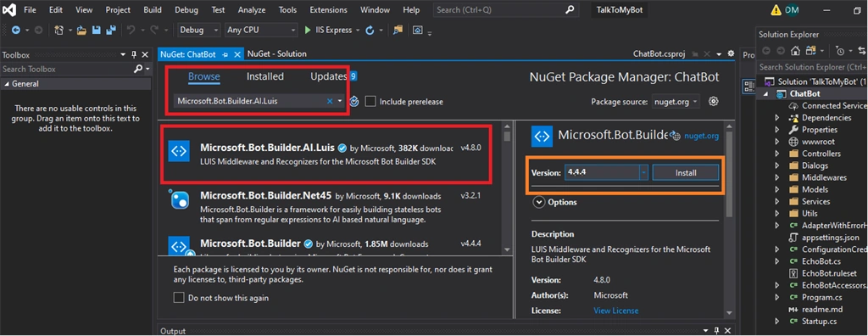This screenshot has width=868, height=336.
Task: Close the NuGet: ChatBot tab
Action: pyautogui.click(x=237, y=54)
